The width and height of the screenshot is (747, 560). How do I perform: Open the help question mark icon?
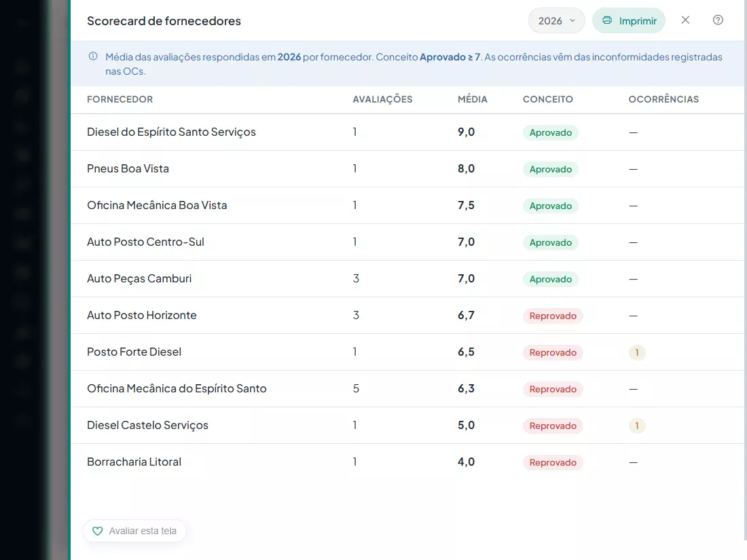(718, 20)
